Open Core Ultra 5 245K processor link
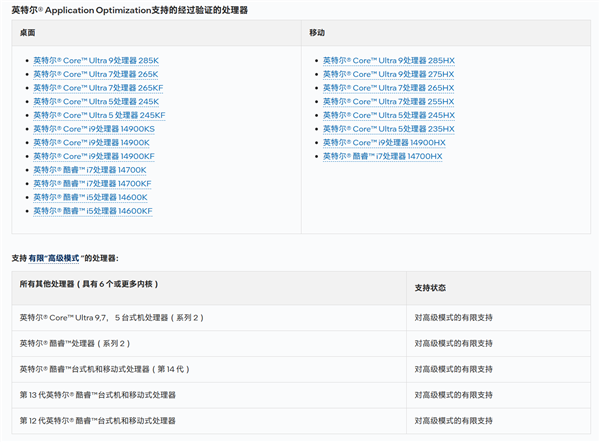The width and height of the screenshot is (600, 442). 96,102
